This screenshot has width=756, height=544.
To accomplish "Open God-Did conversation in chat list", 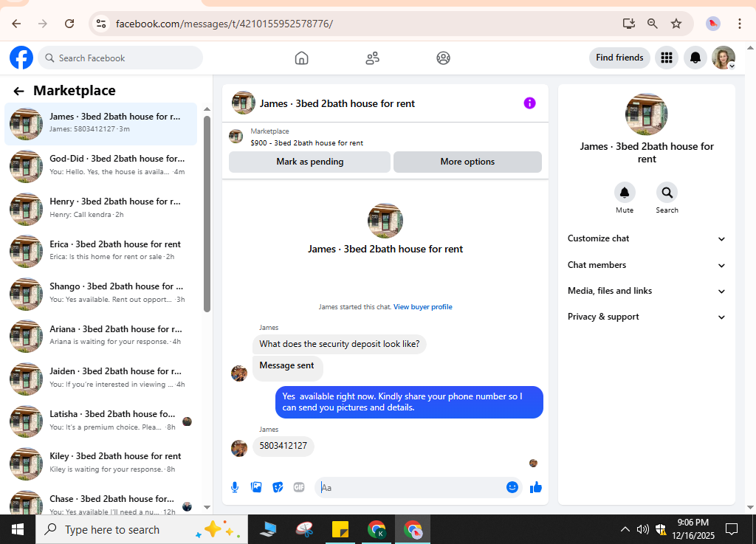I will pos(100,166).
